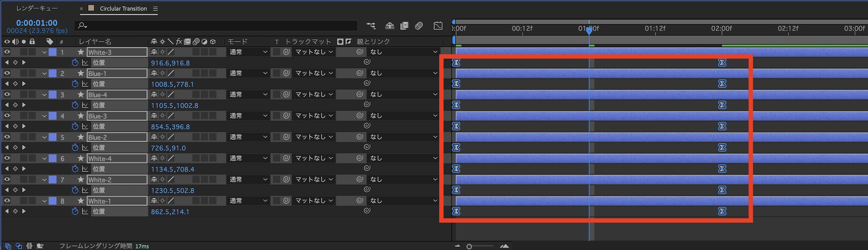Screen dimensions: 868x250
Task: Adjust the timeline zoom slider handle
Action: click(x=469, y=247)
